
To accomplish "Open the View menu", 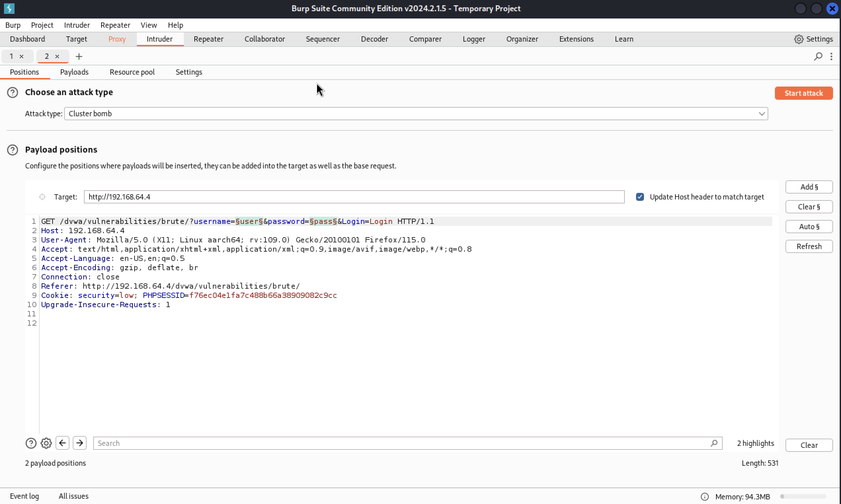I will 149,25.
